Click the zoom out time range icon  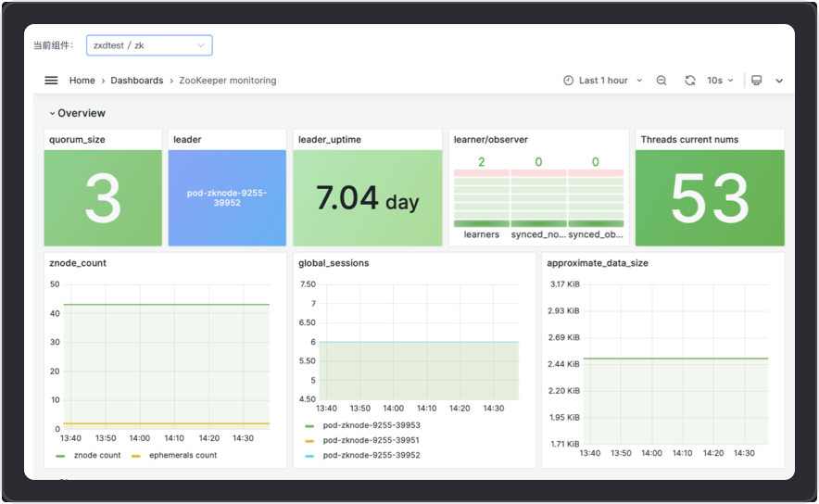coord(661,81)
